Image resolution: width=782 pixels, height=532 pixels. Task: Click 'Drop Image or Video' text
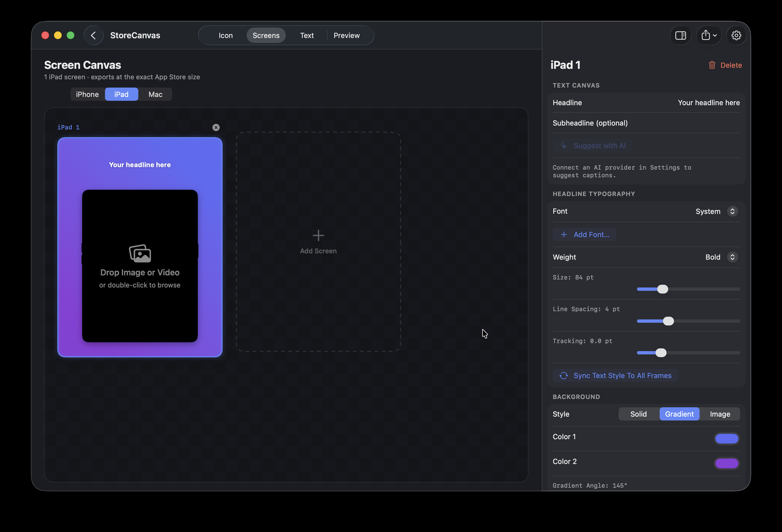coord(140,273)
